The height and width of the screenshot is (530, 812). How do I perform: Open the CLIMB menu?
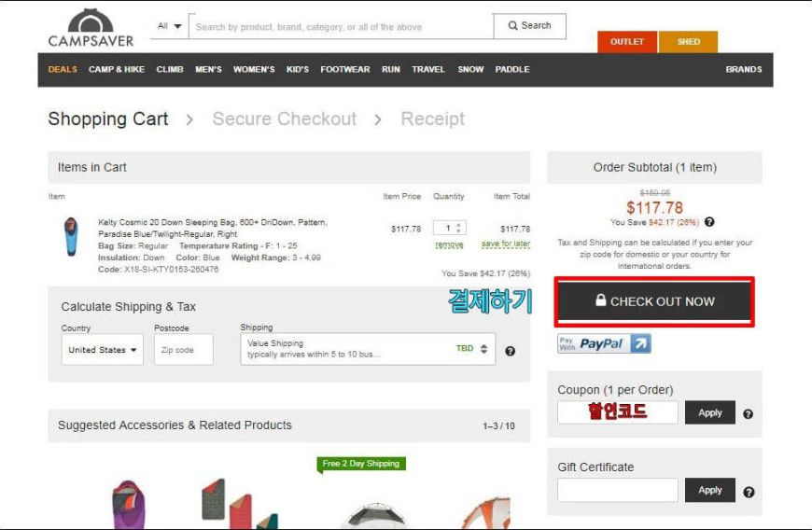[170, 69]
